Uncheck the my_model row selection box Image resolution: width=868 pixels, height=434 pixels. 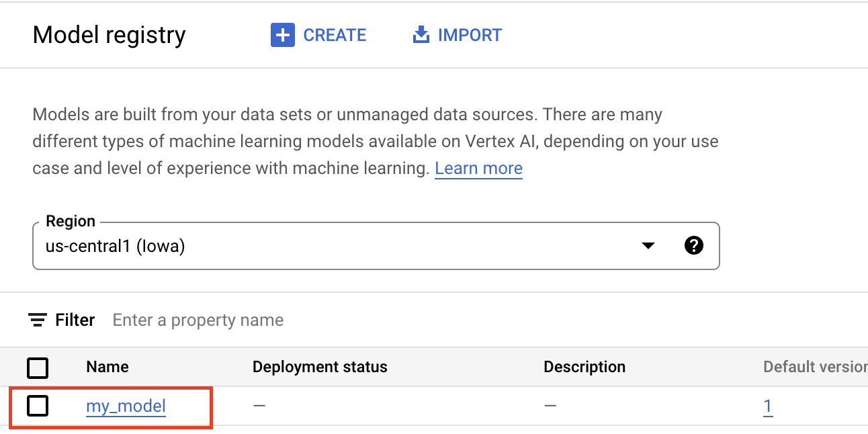38,406
